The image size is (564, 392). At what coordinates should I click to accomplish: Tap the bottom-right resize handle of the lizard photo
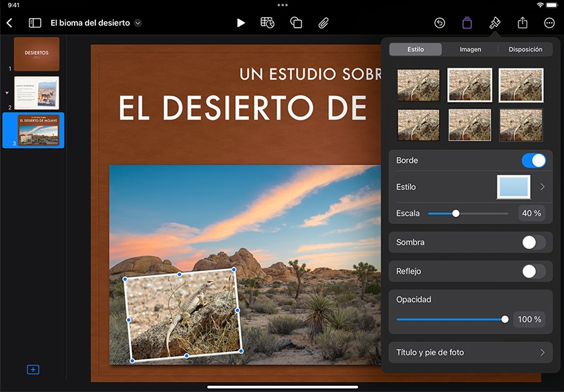tap(241, 351)
